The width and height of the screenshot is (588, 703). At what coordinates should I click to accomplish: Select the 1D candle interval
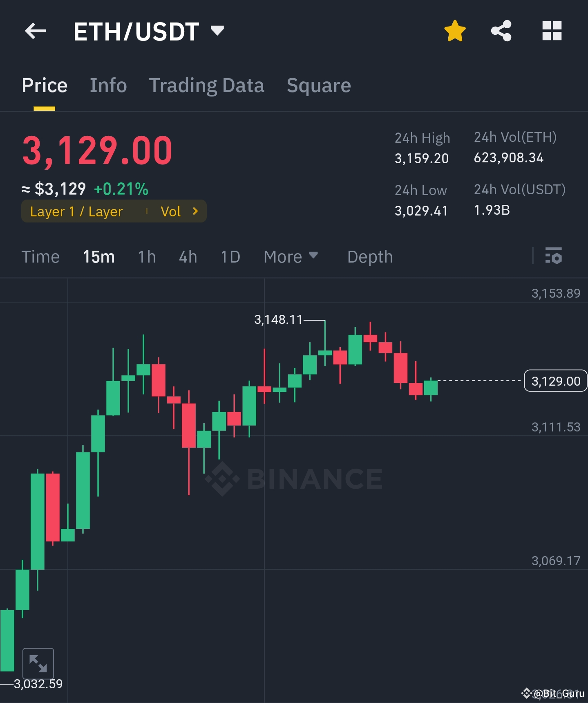tap(230, 256)
